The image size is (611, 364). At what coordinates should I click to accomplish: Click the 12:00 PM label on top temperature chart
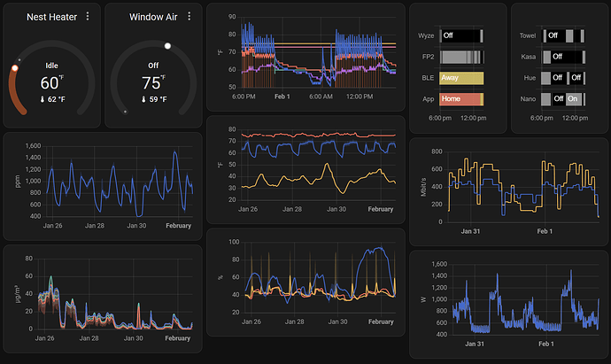[x=360, y=97]
